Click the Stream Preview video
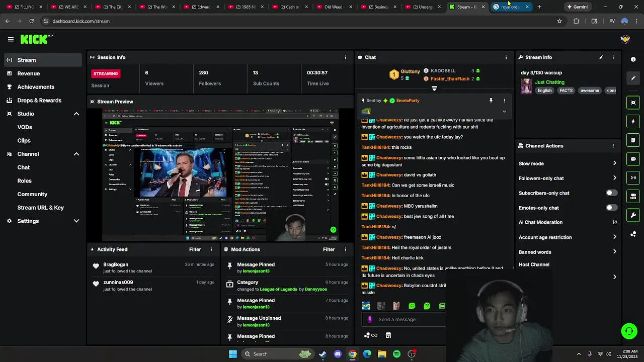 click(220, 175)
